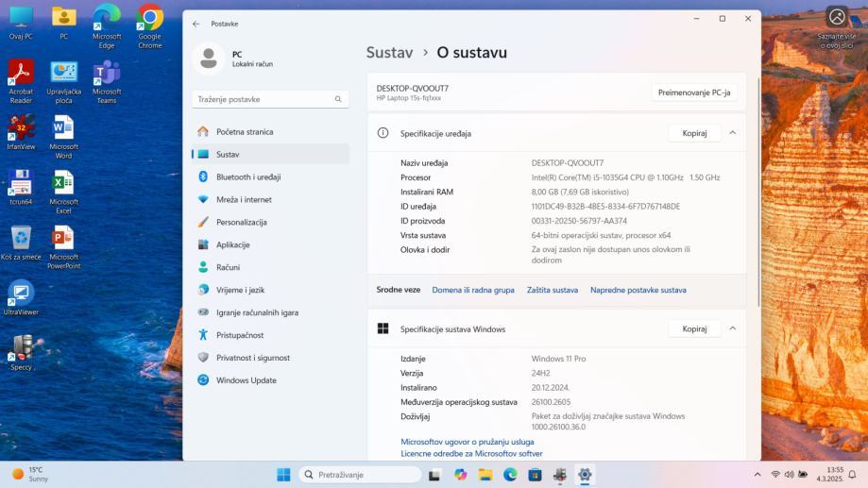Image resolution: width=868 pixels, height=488 pixels.
Task: Launch Speccy from the desktop
Action: pyautogui.click(x=21, y=350)
